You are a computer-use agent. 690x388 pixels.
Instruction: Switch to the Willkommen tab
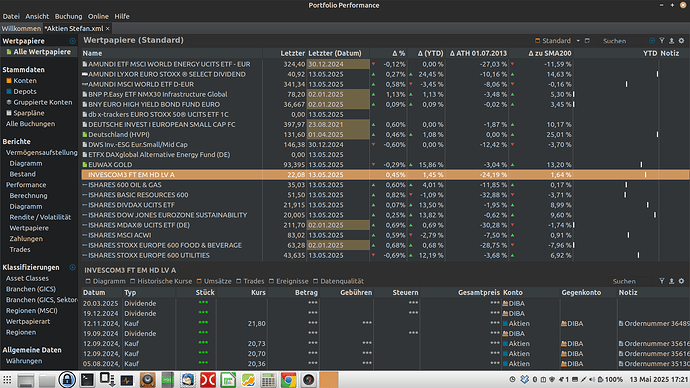(21, 29)
